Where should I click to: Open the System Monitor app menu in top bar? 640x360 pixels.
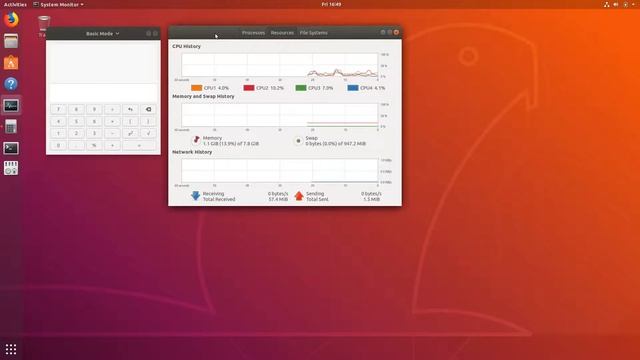58,4
